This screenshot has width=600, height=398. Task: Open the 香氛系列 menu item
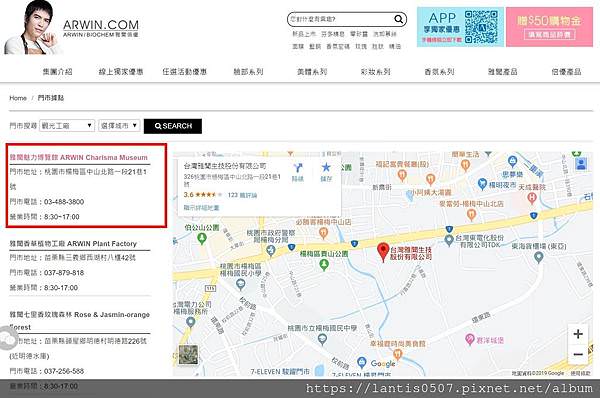[439, 72]
